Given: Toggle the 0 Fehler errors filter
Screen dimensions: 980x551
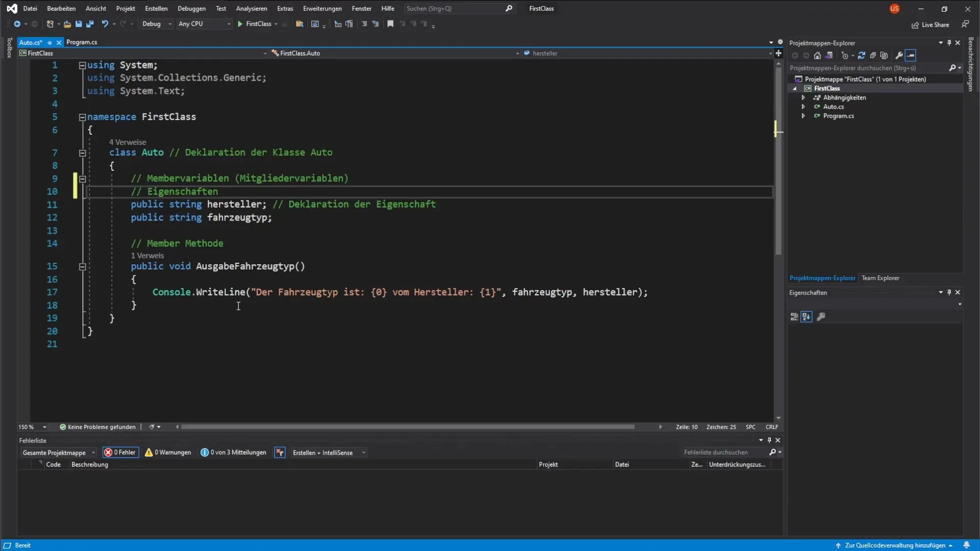Looking at the screenshot, I should 120,453.
